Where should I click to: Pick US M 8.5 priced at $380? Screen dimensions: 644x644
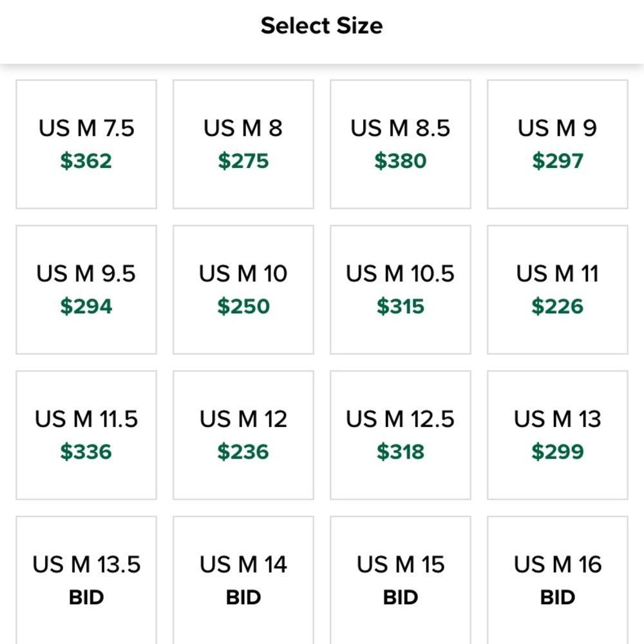[401, 144]
